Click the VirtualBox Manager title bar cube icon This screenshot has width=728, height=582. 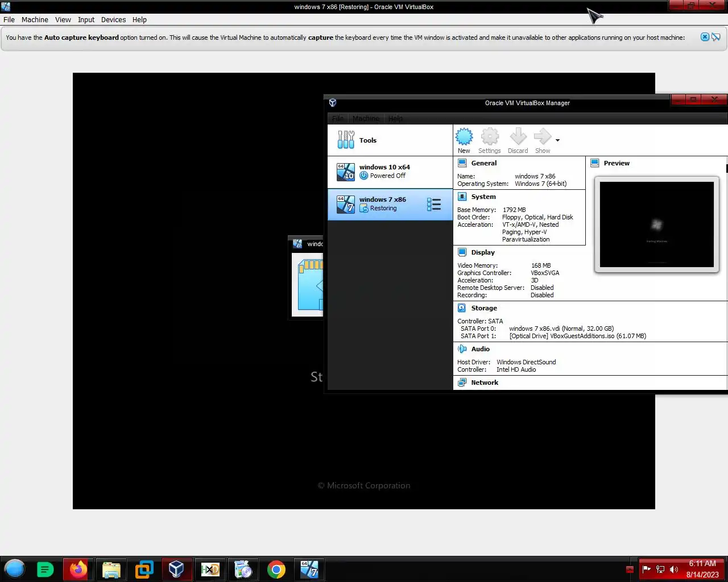pos(333,103)
